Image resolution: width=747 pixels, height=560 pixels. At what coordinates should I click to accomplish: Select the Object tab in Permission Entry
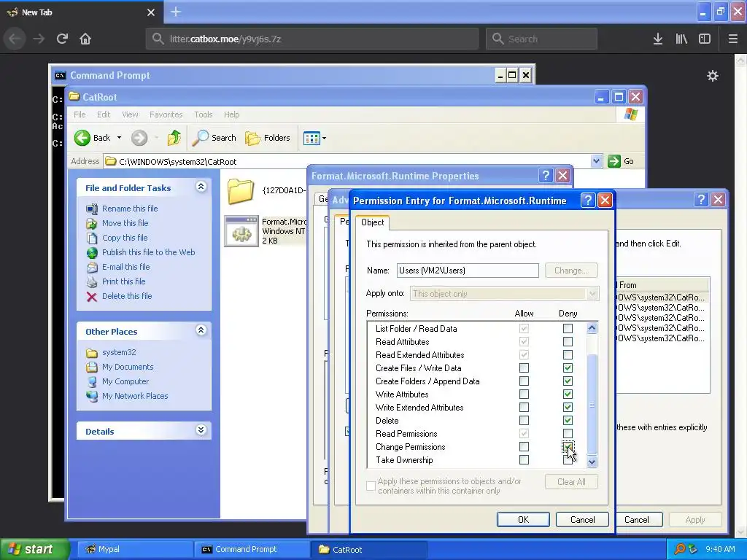[x=372, y=222]
